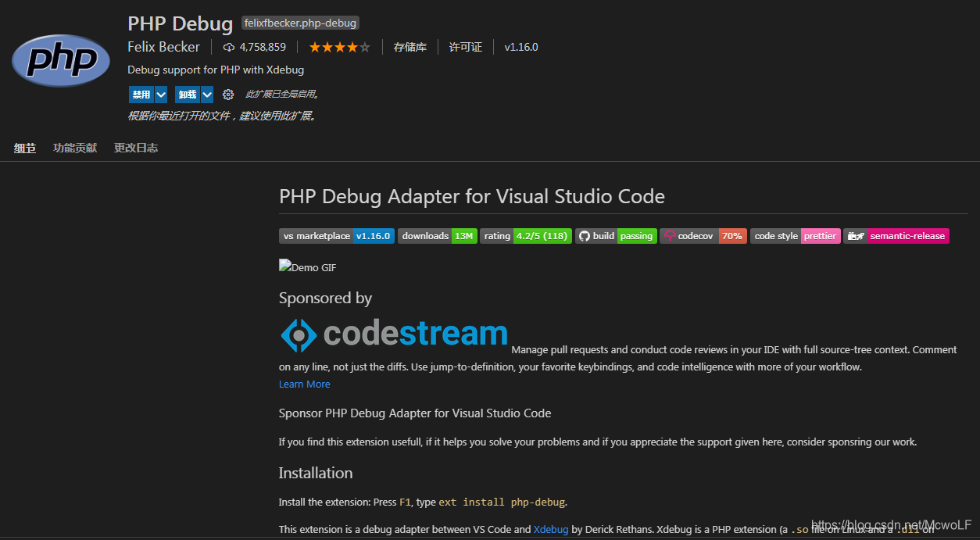Click the downloads 13M badge

point(438,236)
